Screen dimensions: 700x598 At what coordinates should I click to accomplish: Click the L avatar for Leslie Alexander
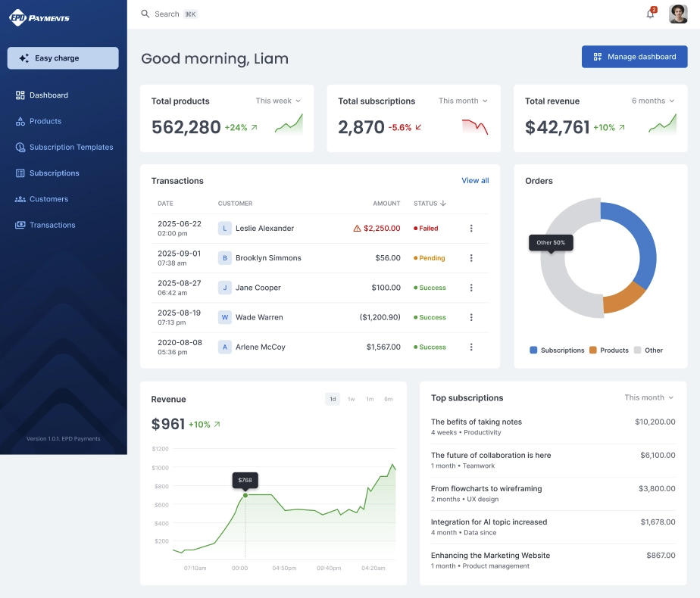[x=224, y=229]
